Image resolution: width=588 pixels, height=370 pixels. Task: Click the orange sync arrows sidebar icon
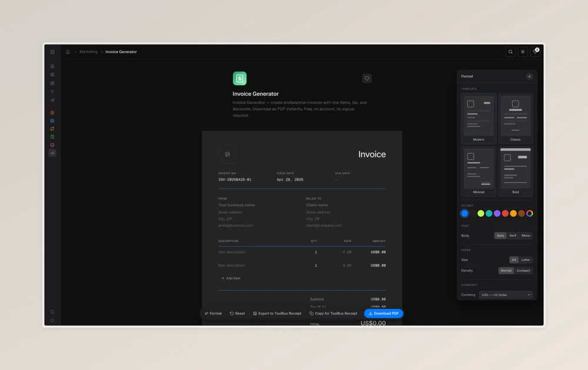[x=52, y=128]
